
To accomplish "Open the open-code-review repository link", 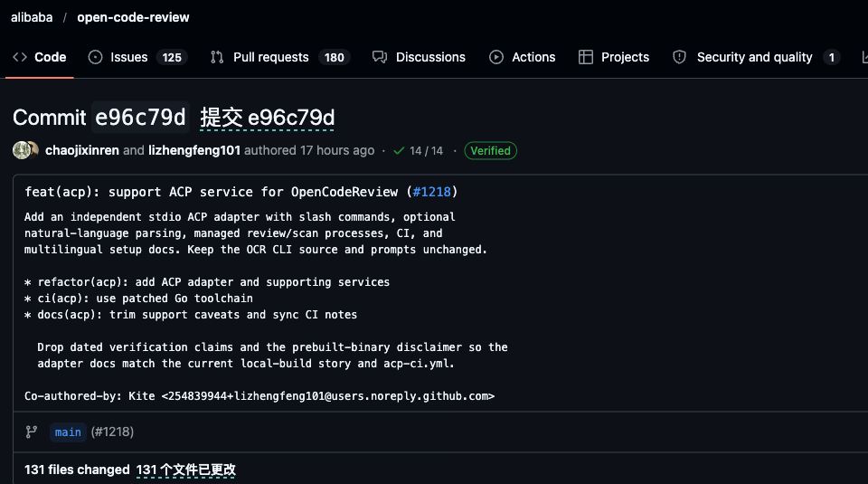I will [x=133, y=17].
